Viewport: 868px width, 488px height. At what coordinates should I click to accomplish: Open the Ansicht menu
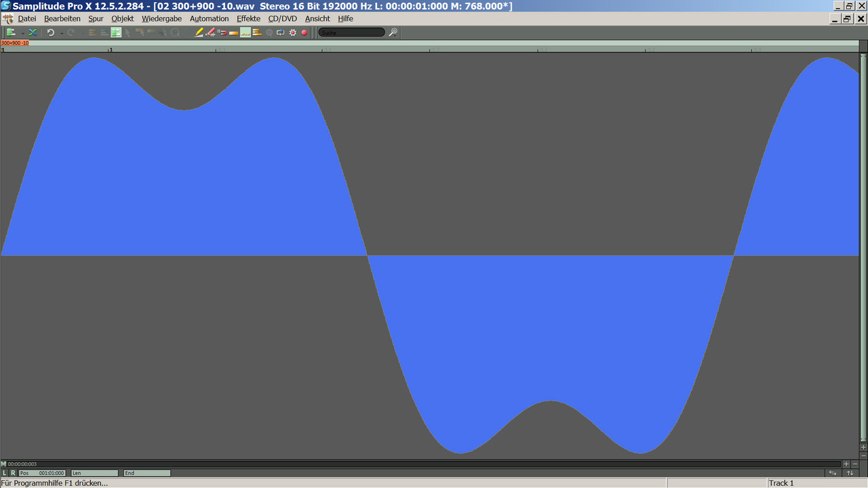pos(317,19)
